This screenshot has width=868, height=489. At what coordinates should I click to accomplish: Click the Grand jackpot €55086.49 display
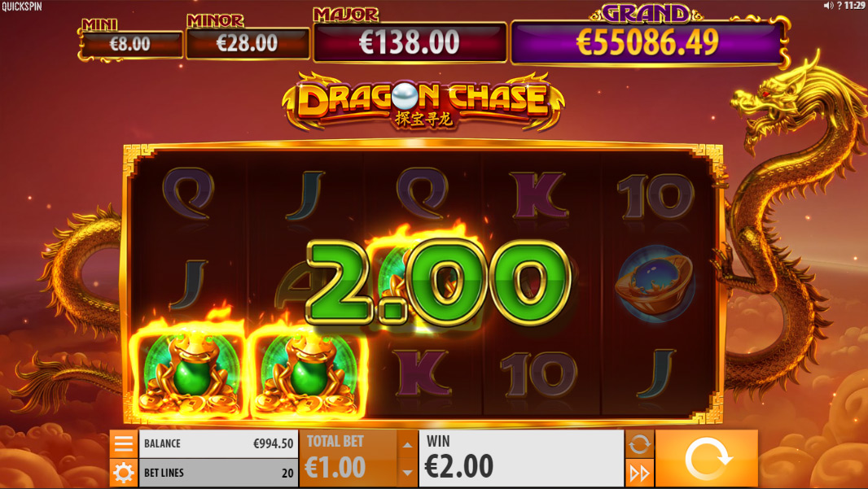point(647,42)
